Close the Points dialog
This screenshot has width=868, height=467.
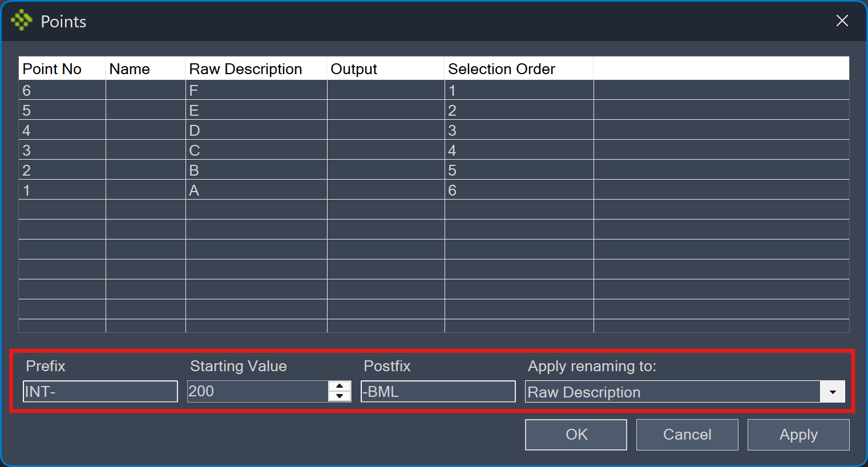coord(842,21)
